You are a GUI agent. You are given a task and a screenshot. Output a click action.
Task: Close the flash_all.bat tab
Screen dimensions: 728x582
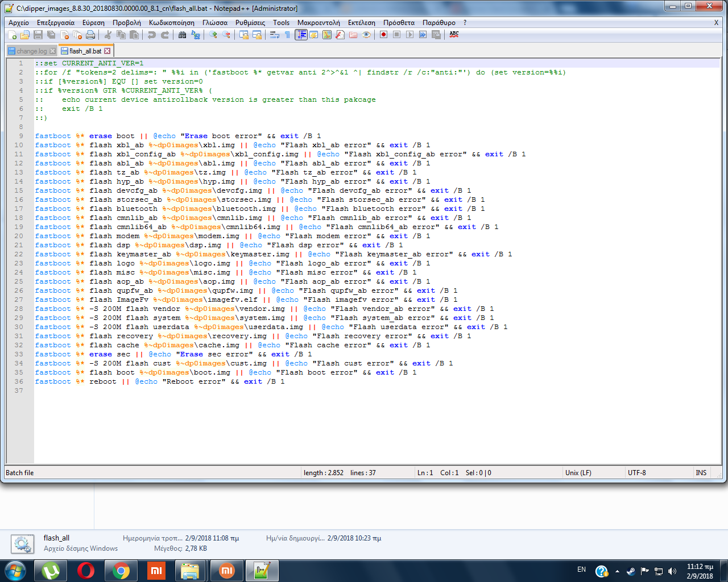point(107,51)
